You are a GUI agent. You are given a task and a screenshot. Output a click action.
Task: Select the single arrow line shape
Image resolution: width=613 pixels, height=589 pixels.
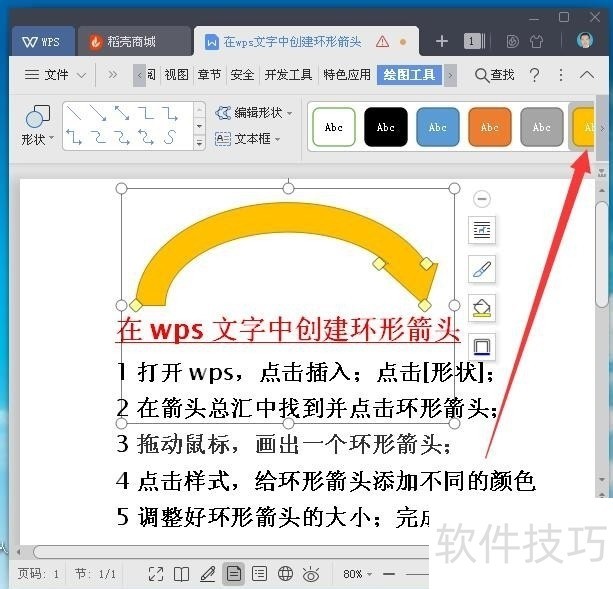point(98,113)
